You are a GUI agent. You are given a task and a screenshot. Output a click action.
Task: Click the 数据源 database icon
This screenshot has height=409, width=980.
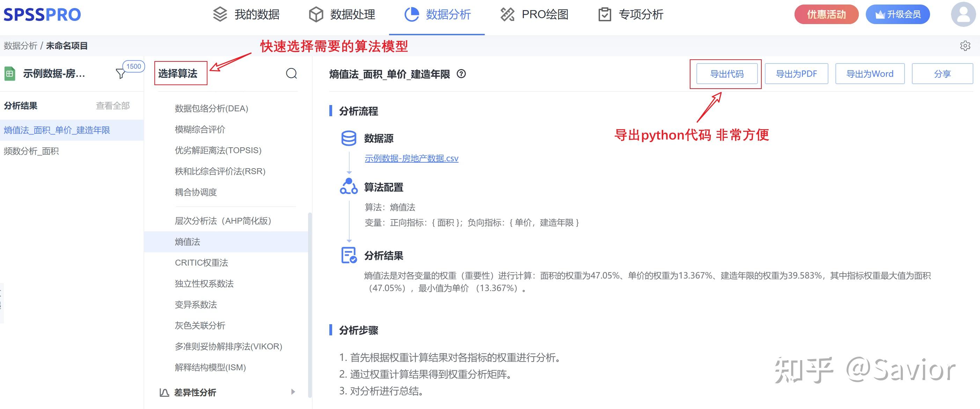coord(349,138)
